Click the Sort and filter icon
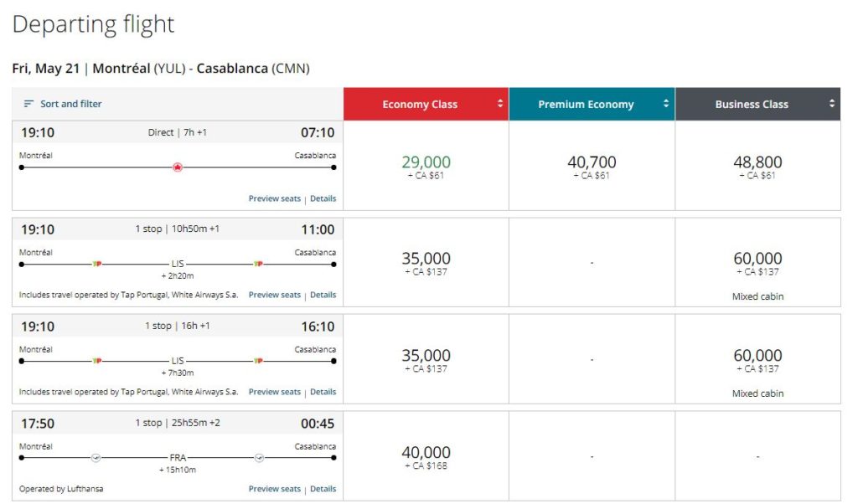This screenshot has width=858, height=504. [28, 104]
